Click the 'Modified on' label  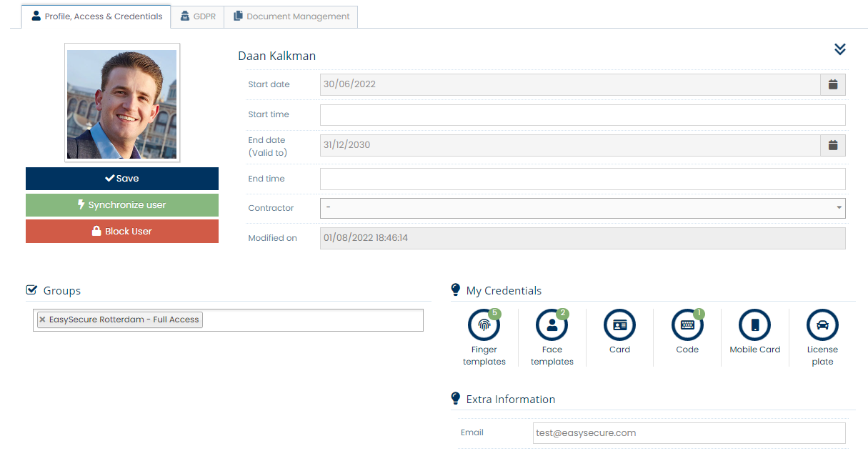click(272, 238)
